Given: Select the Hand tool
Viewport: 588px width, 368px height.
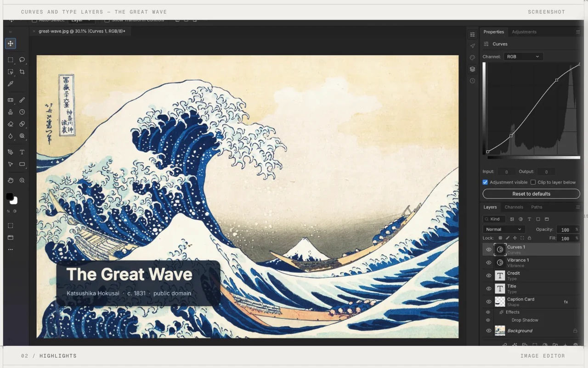Looking at the screenshot, I should pos(10,180).
